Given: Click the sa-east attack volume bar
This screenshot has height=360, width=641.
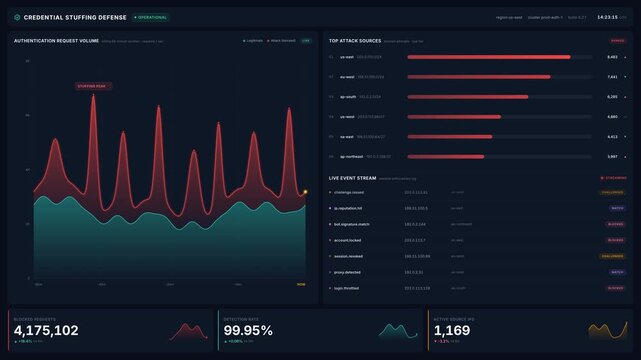Looking at the screenshot, I should (450, 137).
